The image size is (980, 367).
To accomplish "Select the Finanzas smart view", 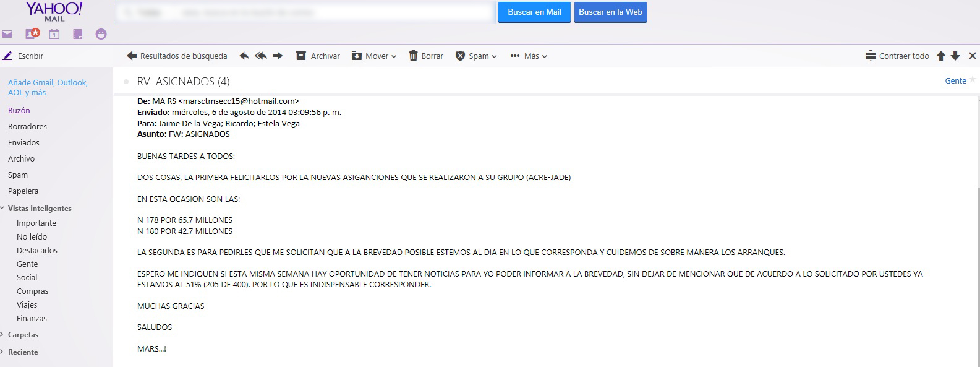I will tap(32, 318).
